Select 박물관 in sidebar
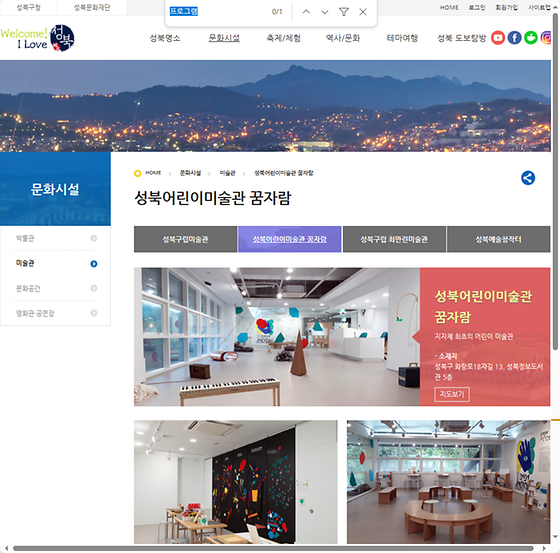Image resolution: width=560 pixels, height=553 pixels. coord(25,238)
